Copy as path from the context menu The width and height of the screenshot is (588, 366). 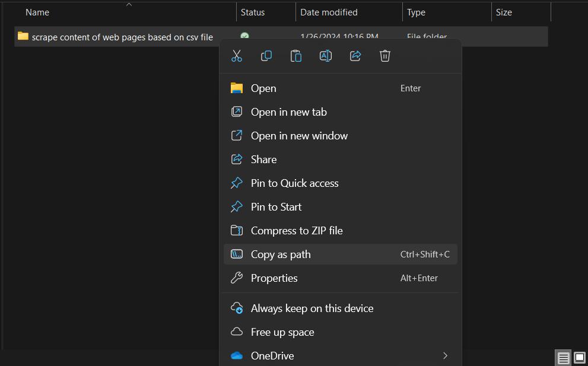[279, 254]
